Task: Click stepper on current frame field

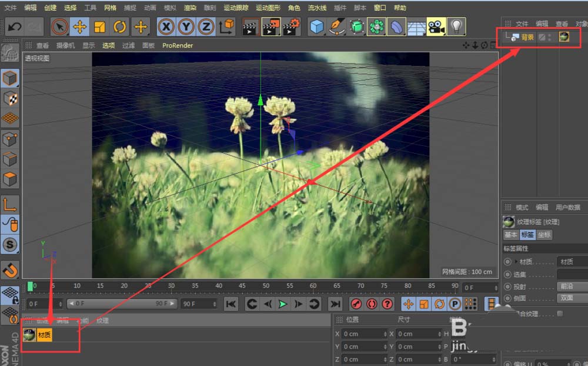Action: (x=496, y=288)
